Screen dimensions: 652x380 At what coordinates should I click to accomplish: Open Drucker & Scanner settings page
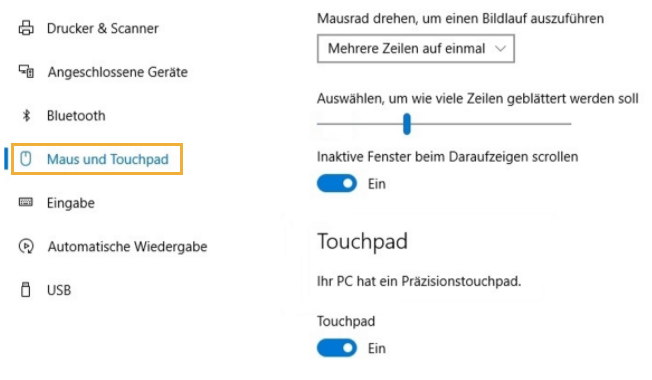[103, 28]
